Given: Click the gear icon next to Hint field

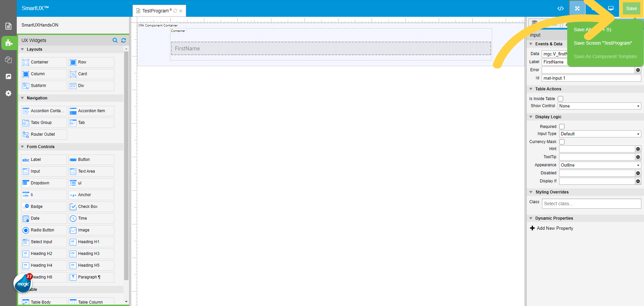Looking at the screenshot, I should pyautogui.click(x=638, y=149).
